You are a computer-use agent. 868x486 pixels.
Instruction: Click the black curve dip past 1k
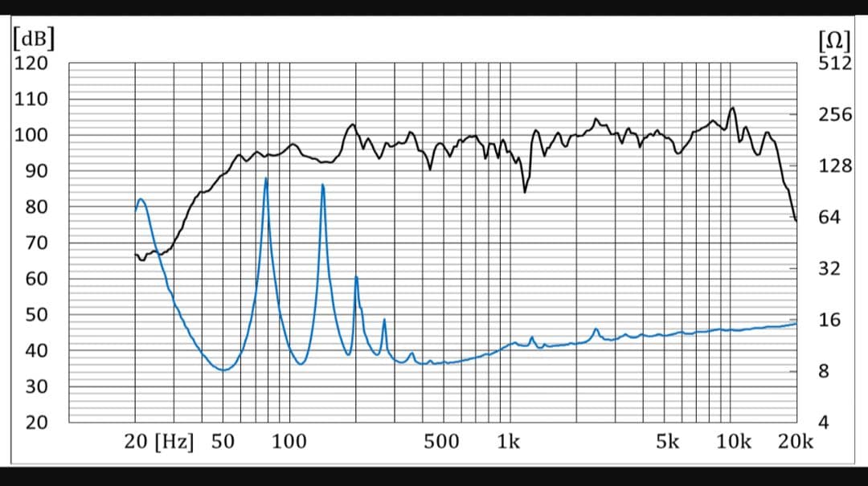point(525,191)
